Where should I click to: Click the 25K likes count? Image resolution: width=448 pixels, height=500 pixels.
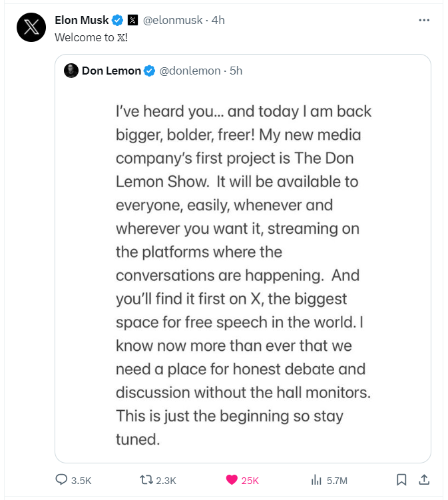pos(250,481)
